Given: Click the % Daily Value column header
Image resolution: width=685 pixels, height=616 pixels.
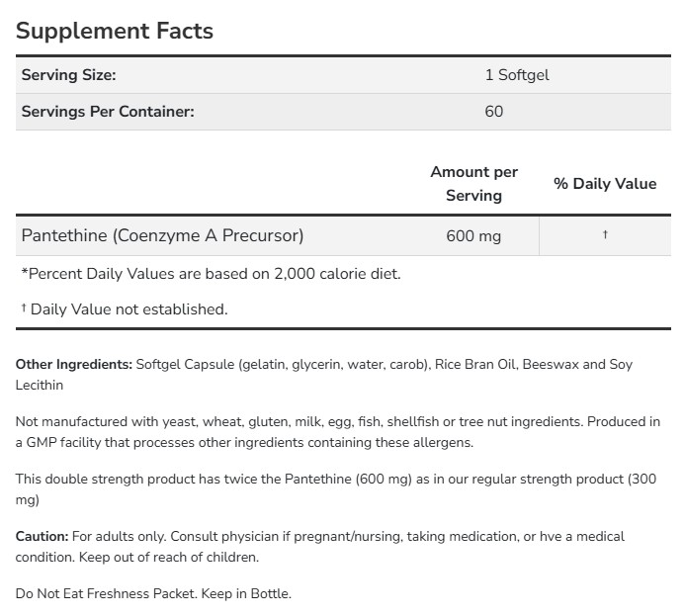Looking at the screenshot, I should pyautogui.click(x=605, y=184).
